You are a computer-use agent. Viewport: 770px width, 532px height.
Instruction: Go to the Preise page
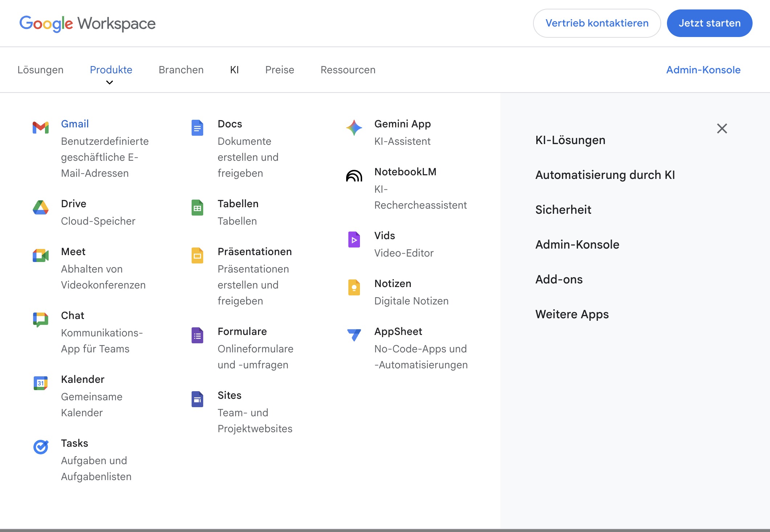click(280, 70)
